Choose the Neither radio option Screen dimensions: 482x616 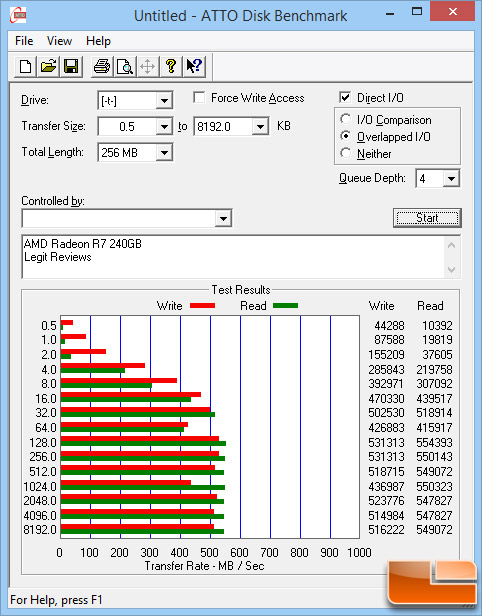(x=346, y=153)
